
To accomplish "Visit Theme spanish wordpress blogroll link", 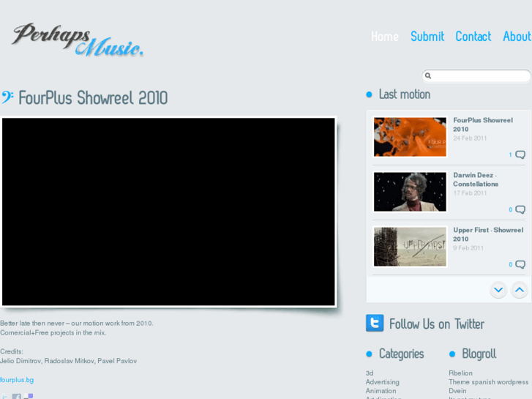I will [x=489, y=382].
